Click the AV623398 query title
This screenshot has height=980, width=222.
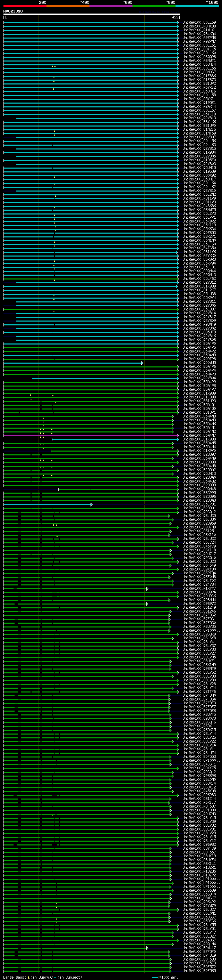tap(13, 11)
